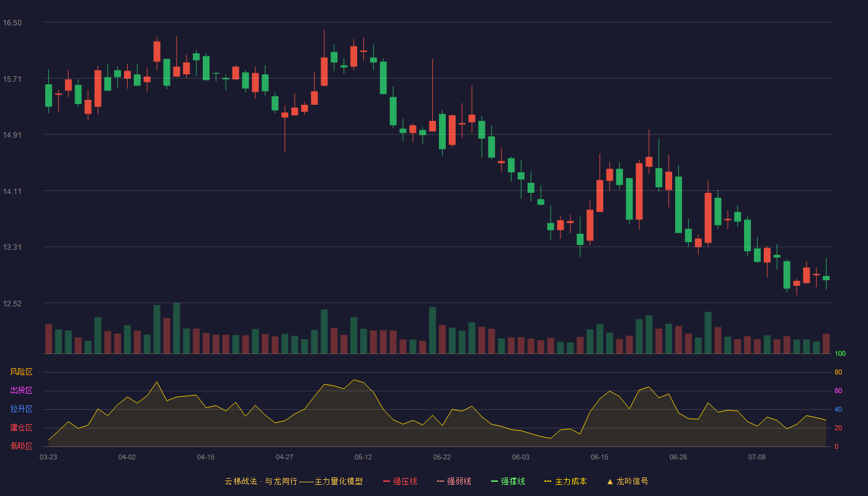Select the last candlestick on the right
The image size is (868, 496).
point(826,273)
